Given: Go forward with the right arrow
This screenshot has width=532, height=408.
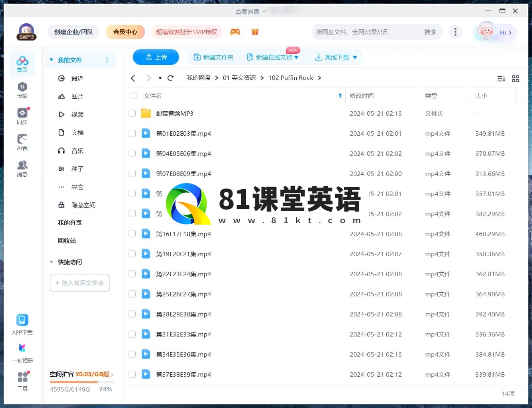Looking at the screenshot, I should pos(149,78).
